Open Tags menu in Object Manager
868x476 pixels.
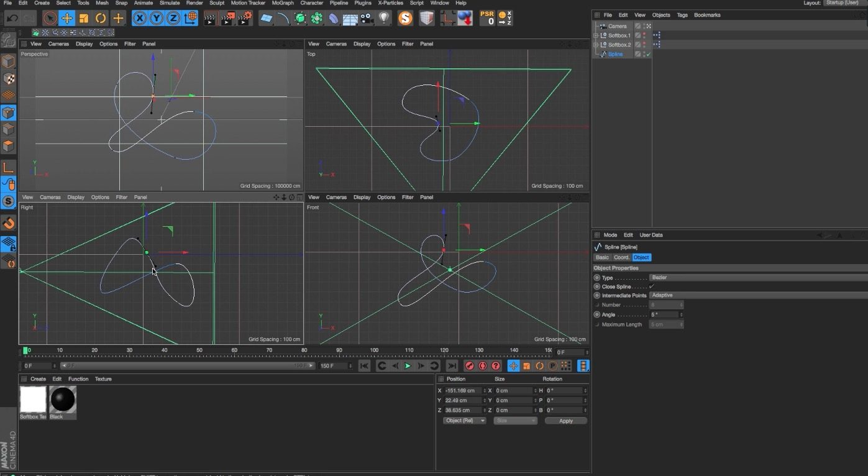click(x=682, y=15)
